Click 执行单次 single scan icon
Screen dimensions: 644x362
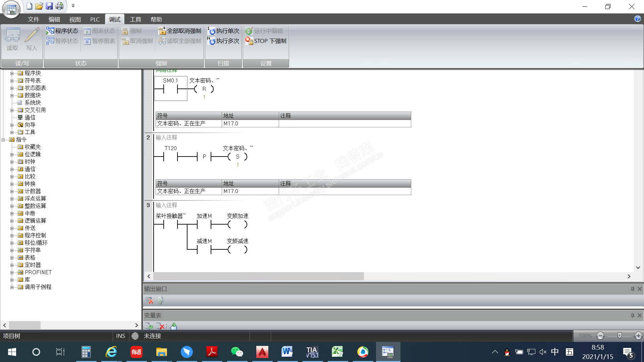coord(211,31)
